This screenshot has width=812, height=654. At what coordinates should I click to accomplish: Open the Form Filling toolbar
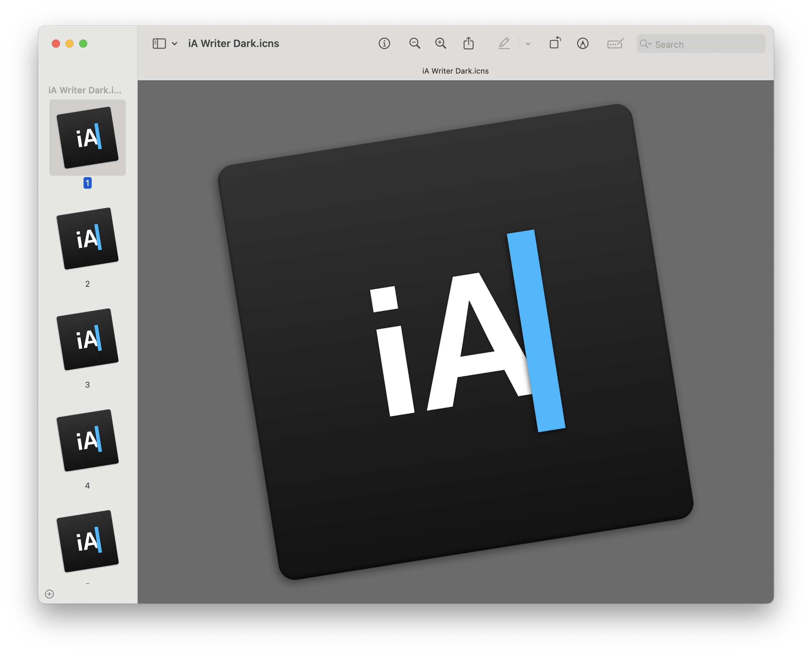(x=615, y=44)
